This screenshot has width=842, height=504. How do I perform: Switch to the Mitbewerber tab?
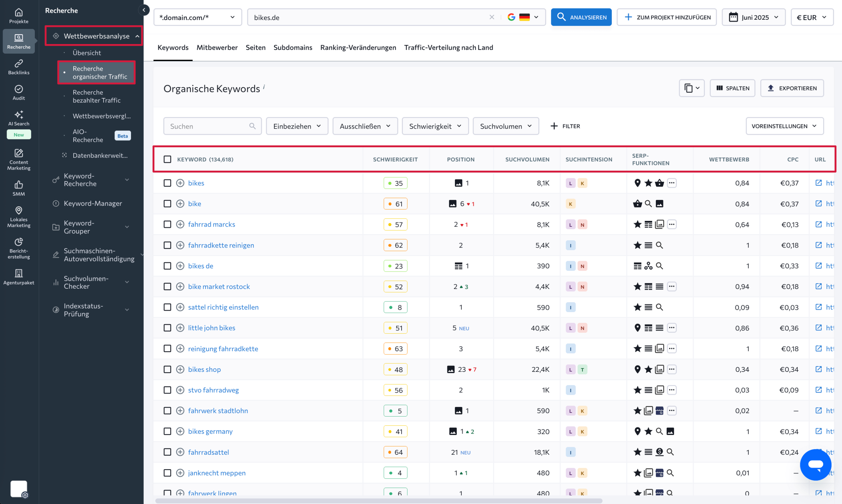coord(217,47)
